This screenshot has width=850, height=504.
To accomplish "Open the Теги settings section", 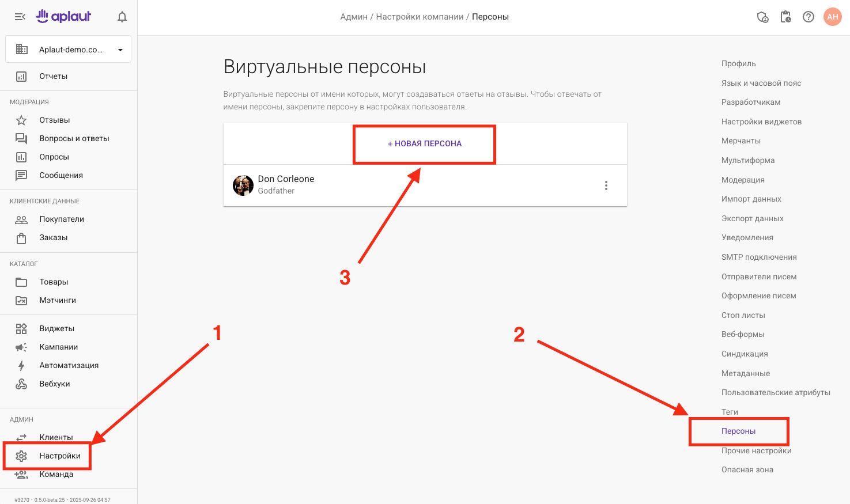I will 730,412.
